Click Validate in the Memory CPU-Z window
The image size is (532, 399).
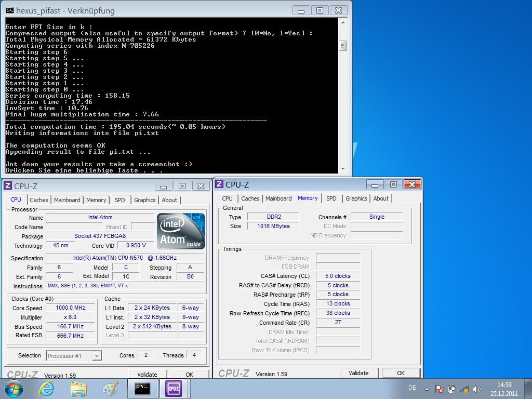pos(358,373)
